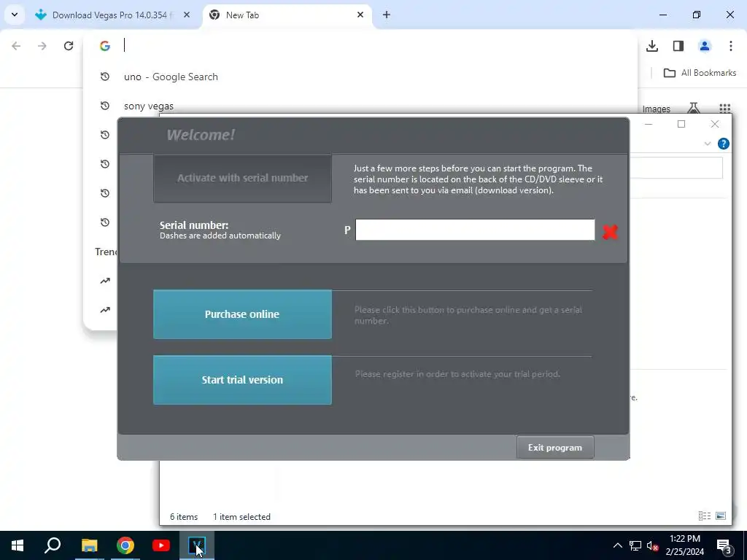Image resolution: width=747 pixels, height=560 pixels.
Task: Expand File Explorer ribbon chevron
Action: 708,144
